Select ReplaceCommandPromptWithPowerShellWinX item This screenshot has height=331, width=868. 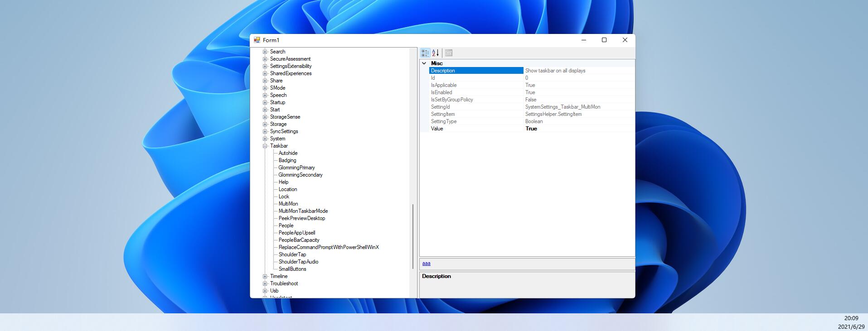[329, 247]
